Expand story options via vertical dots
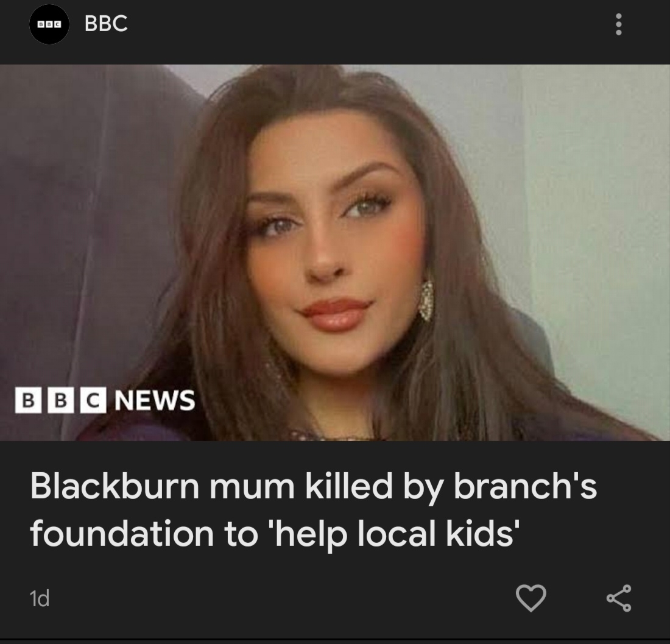This screenshot has width=670, height=644. pyautogui.click(x=618, y=24)
